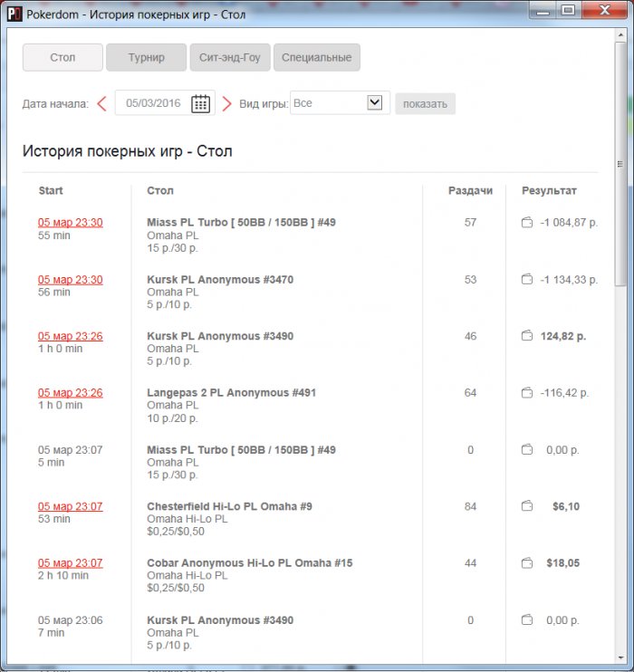
Task: Click the heading История покерных игр - Стол
Action: tap(128, 151)
